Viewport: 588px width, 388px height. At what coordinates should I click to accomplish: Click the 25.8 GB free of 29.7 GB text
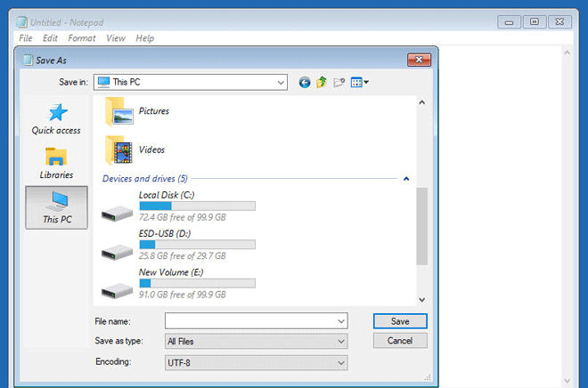183,255
